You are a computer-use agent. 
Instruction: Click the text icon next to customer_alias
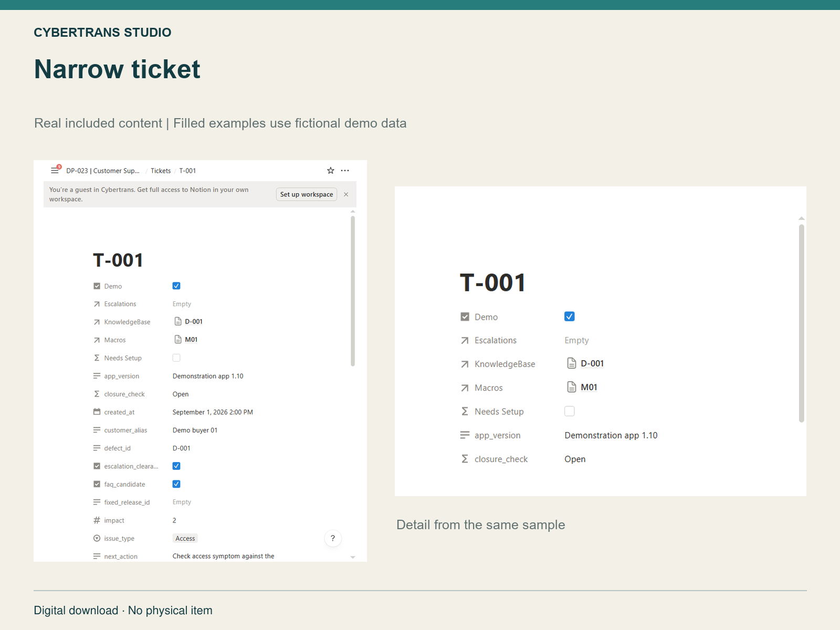[97, 430]
